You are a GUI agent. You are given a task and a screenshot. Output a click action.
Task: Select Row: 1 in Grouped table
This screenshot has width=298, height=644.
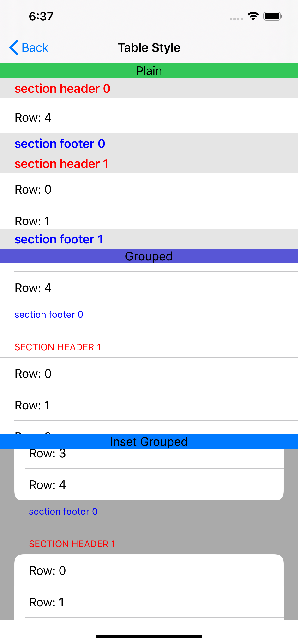click(149, 405)
